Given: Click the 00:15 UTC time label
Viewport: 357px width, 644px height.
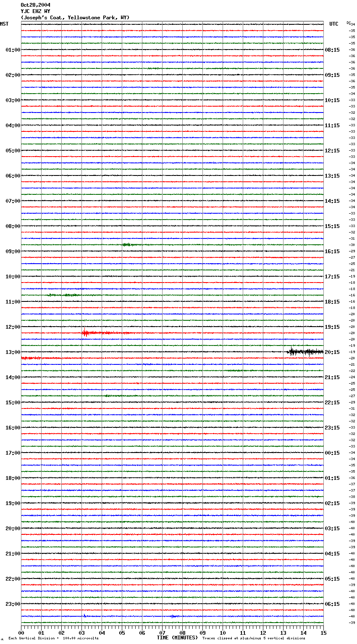Looking at the screenshot, I should (x=332, y=453).
